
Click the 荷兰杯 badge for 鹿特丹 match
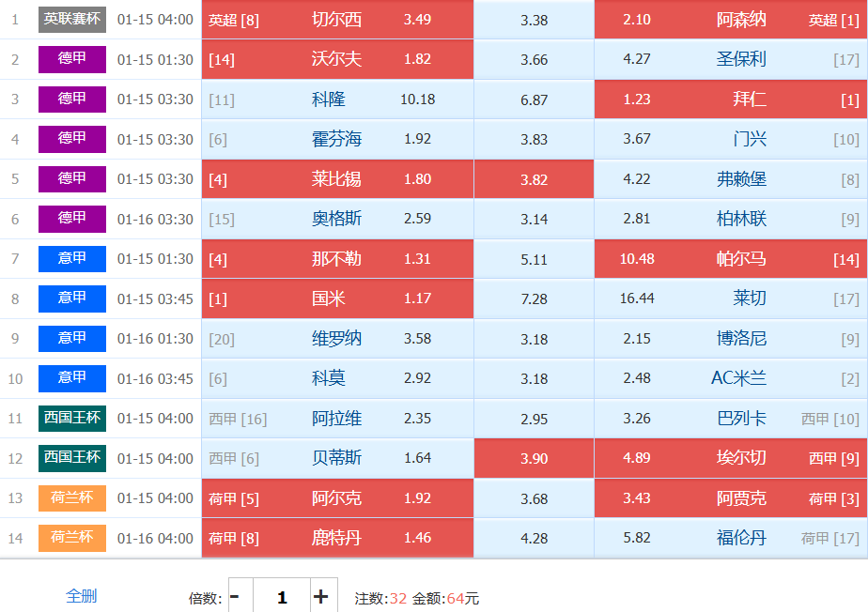pos(72,538)
